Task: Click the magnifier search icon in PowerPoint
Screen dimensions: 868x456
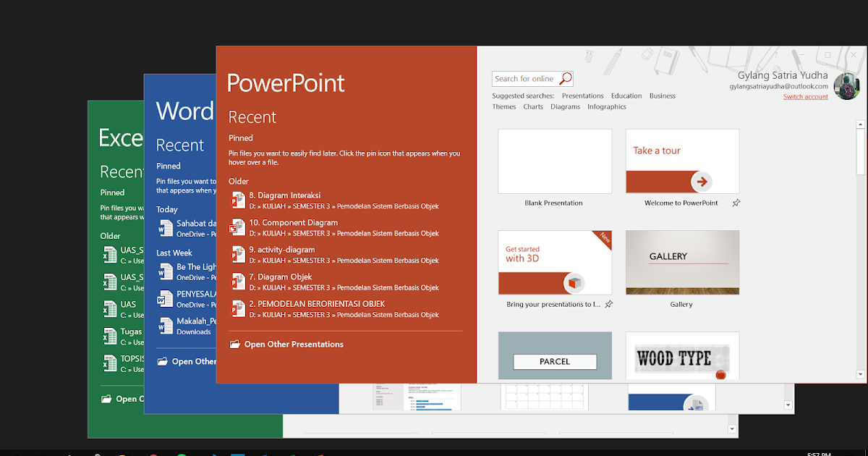Action: tap(566, 78)
